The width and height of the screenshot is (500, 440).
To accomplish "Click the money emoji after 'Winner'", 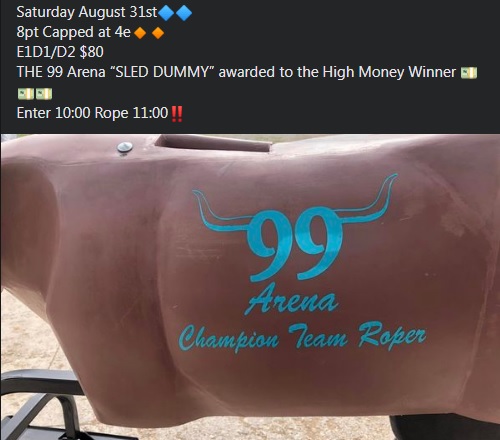I will click(469, 73).
